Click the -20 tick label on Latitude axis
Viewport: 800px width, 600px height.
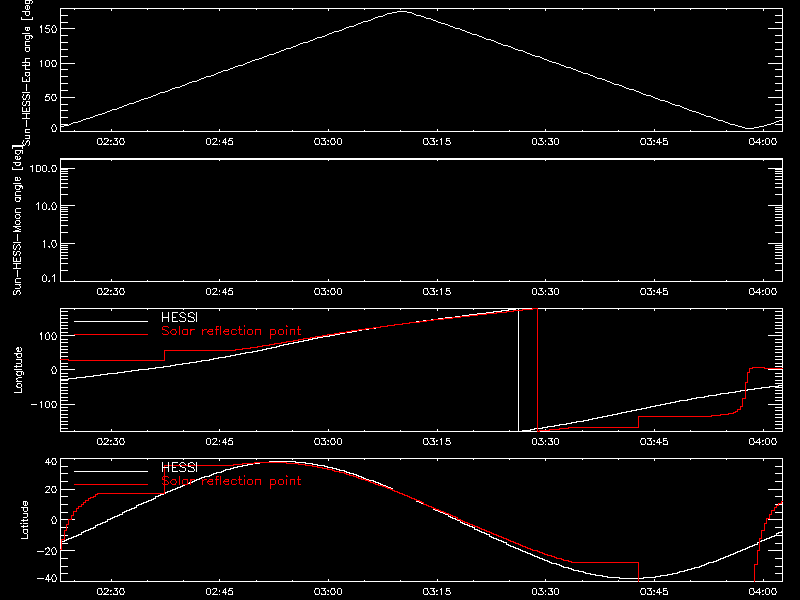tap(47, 551)
